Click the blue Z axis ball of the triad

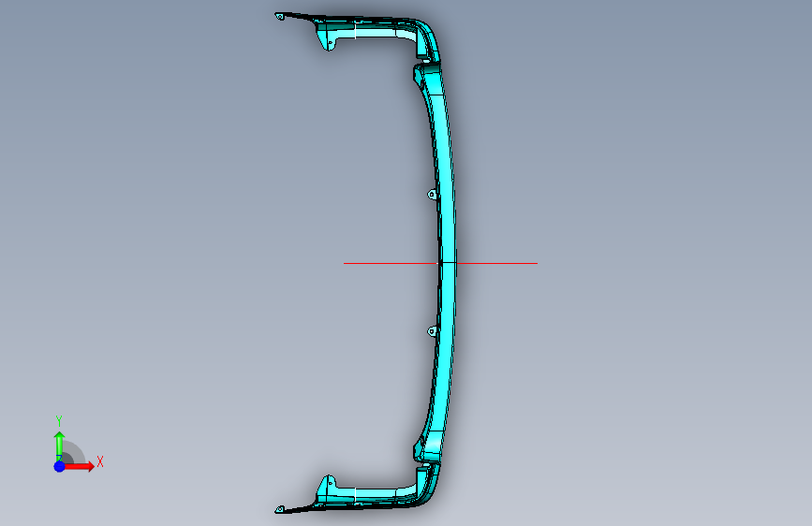tap(59, 466)
